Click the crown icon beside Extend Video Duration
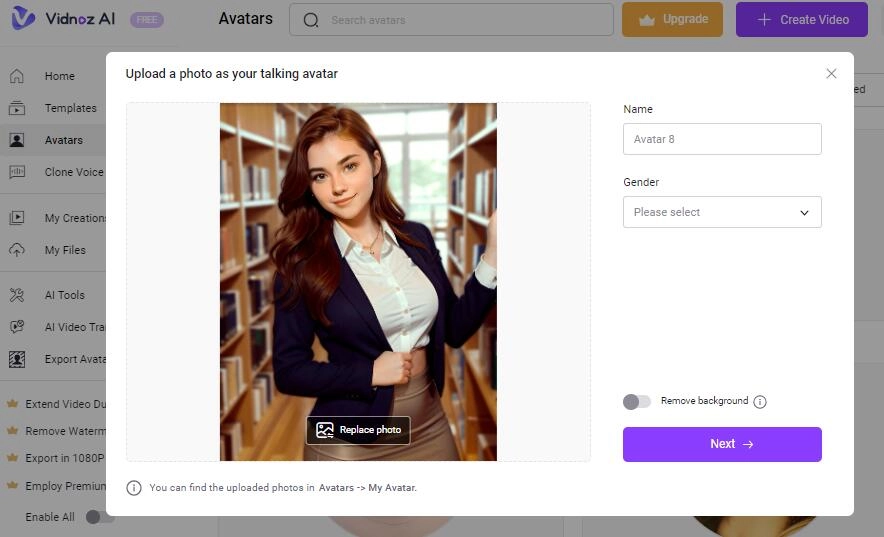 pos(12,403)
